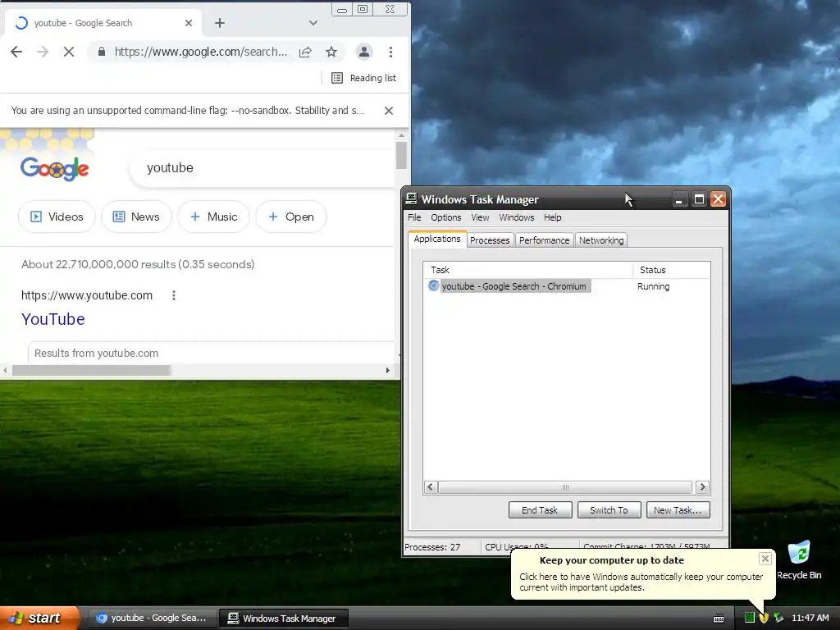Filter results by Videos

(x=57, y=217)
